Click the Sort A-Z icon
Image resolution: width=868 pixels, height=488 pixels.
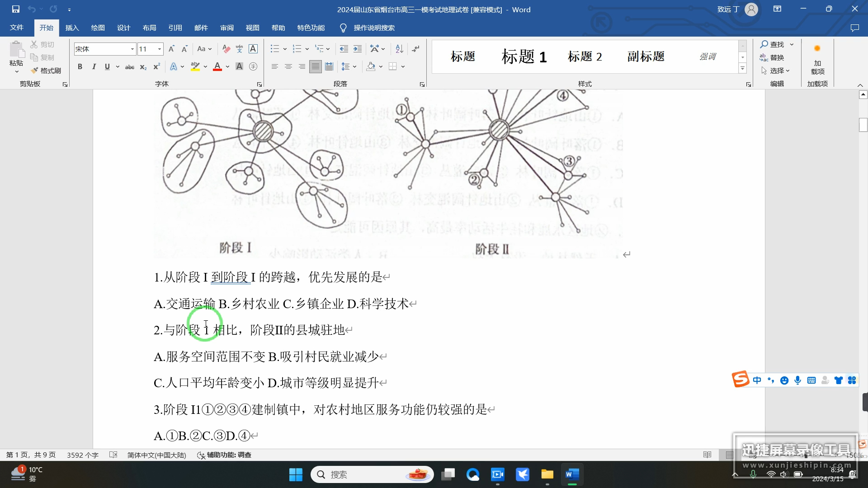399,49
